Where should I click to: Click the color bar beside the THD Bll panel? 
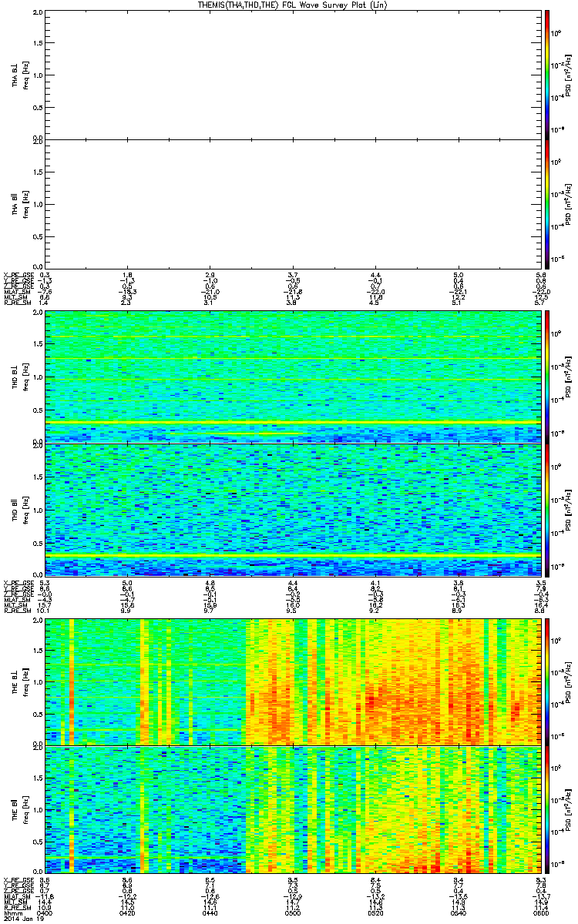[547, 511]
